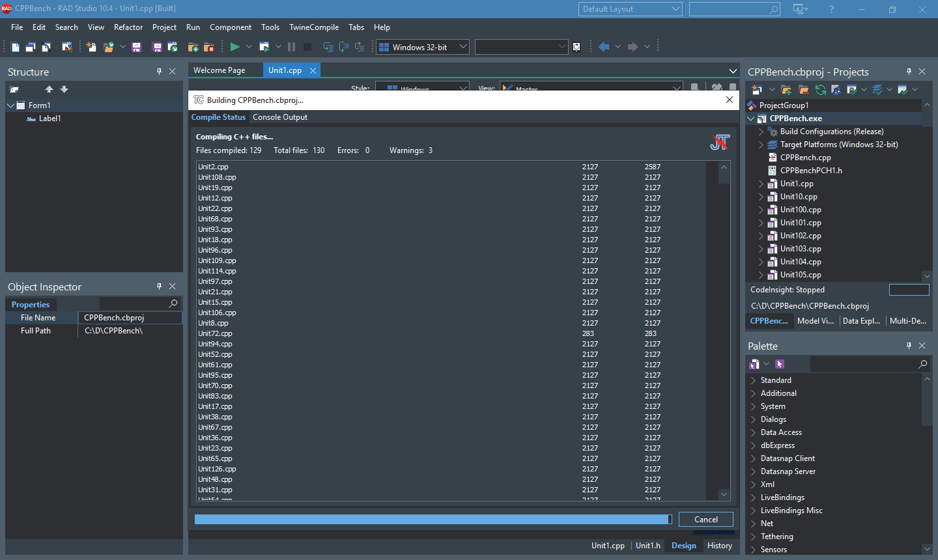The height and width of the screenshot is (560, 938).
Task: Click the Palette search field
Action: [x=864, y=364]
